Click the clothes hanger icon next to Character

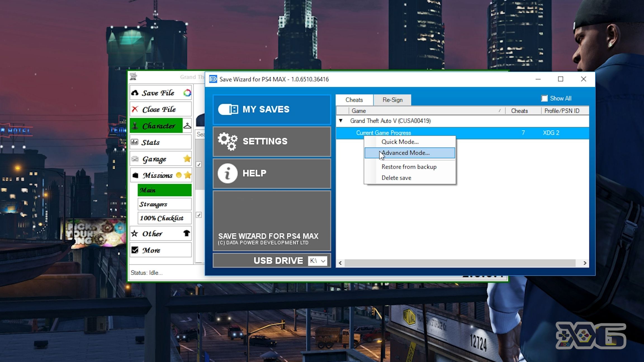[187, 126]
